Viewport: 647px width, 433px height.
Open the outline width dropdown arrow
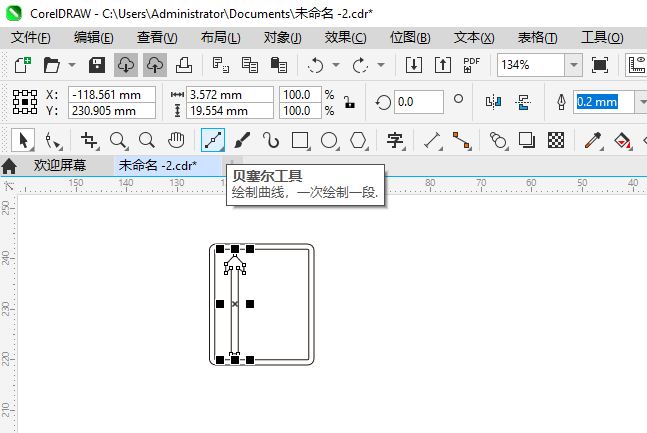coord(642,102)
